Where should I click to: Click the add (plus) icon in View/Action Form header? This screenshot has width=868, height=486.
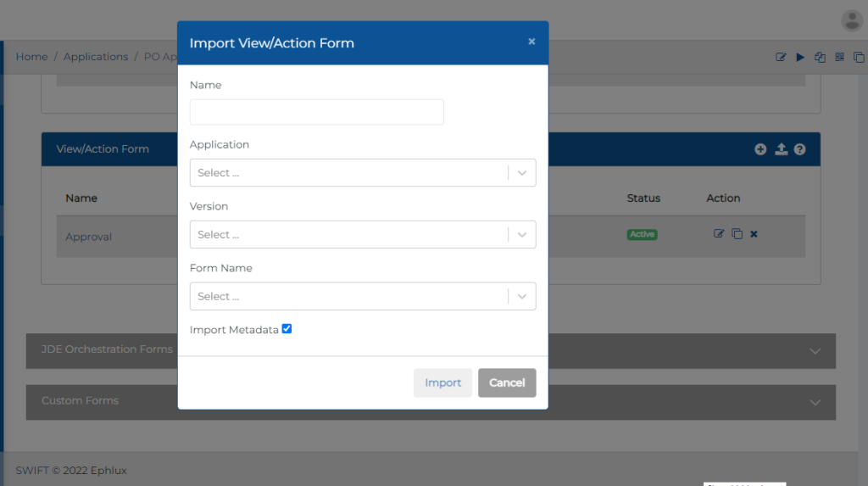point(760,149)
